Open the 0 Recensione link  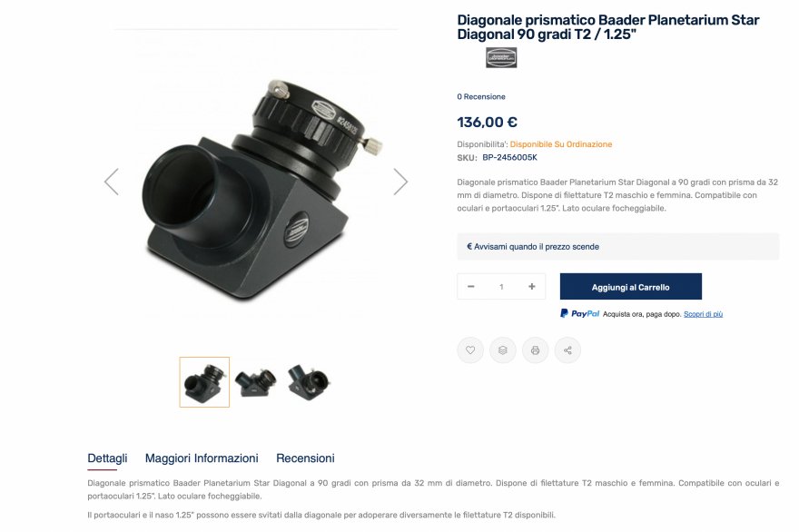click(481, 96)
